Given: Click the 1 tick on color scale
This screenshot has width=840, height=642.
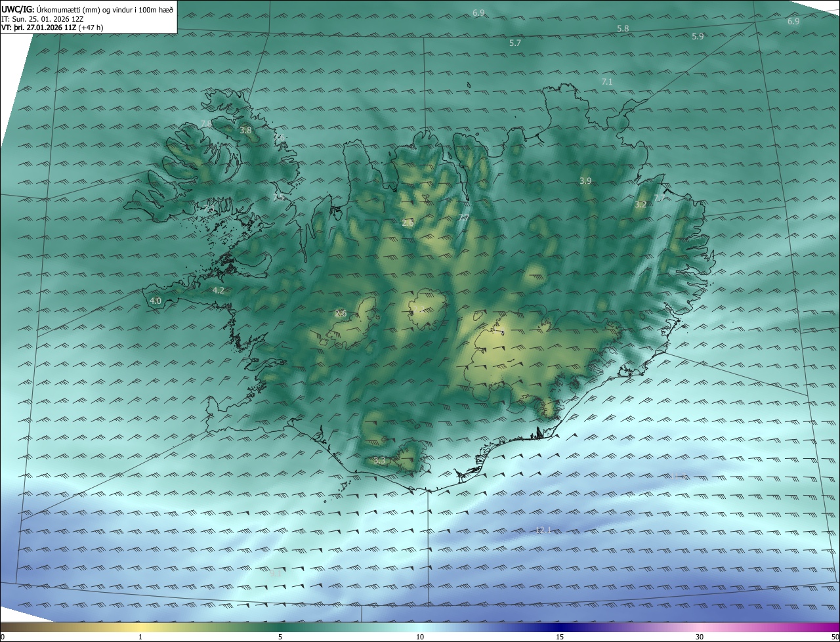Looking at the screenshot, I should click(x=140, y=637).
